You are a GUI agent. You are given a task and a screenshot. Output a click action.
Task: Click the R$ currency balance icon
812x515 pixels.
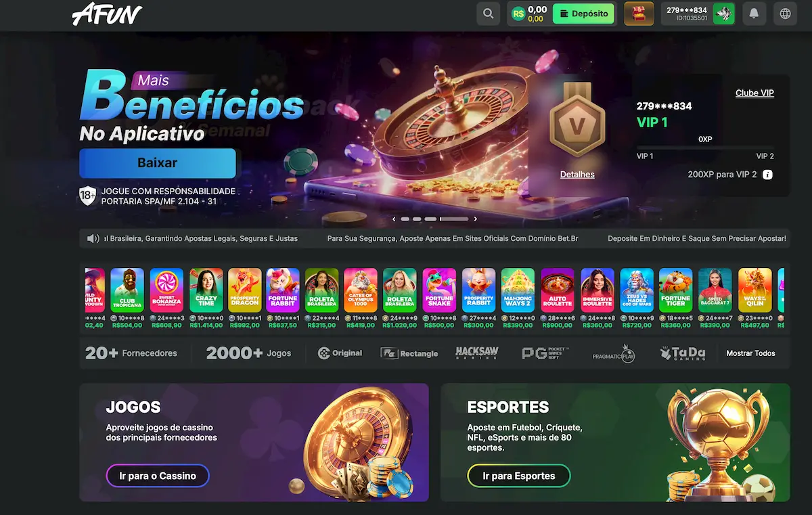(518, 14)
